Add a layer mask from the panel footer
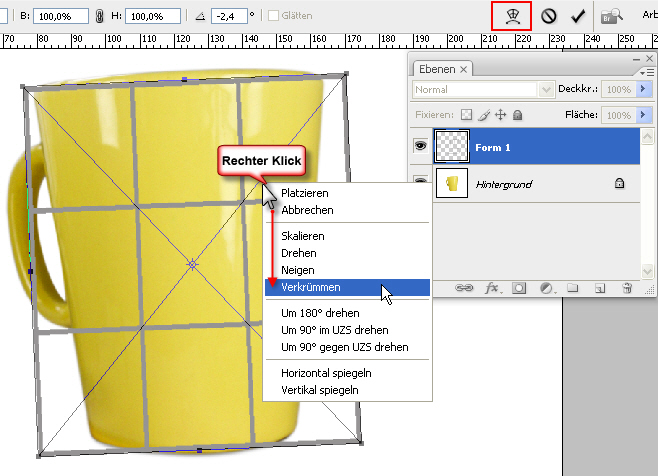The width and height of the screenshot is (658, 476). (x=519, y=288)
